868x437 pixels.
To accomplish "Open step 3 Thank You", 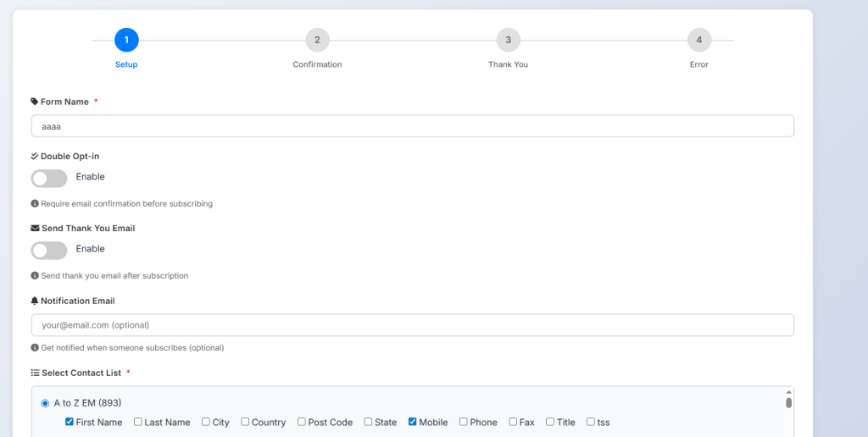I will pyautogui.click(x=508, y=40).
